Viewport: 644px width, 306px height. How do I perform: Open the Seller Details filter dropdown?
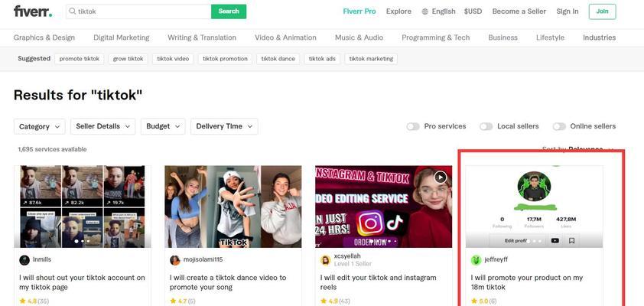click(x=103, y=126)
